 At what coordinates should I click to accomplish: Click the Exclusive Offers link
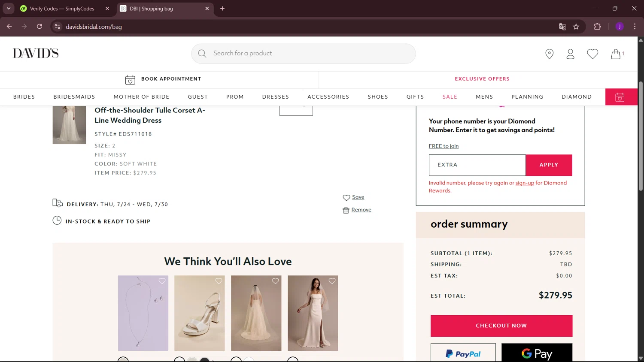tap(482, 79)
